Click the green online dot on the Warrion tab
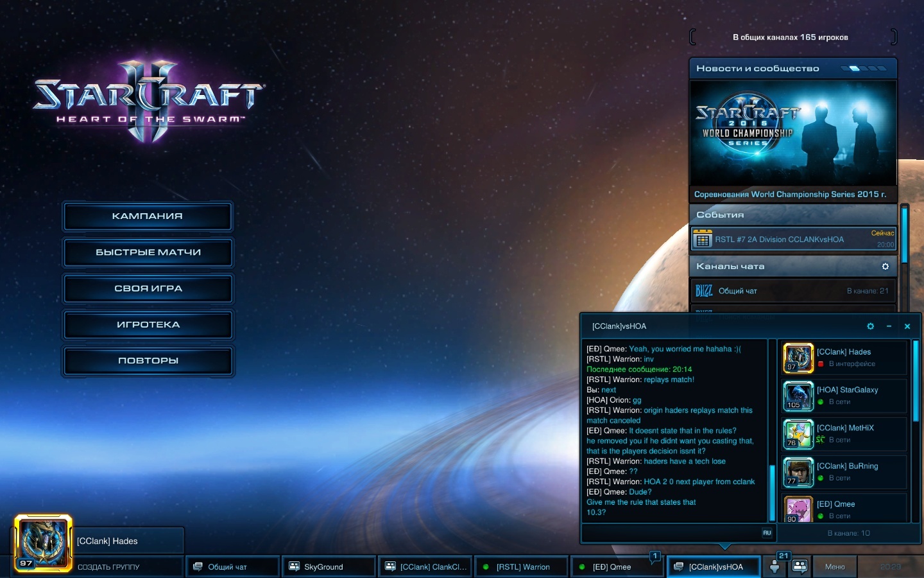The image size is (924, 578). (x=486, y=567)
